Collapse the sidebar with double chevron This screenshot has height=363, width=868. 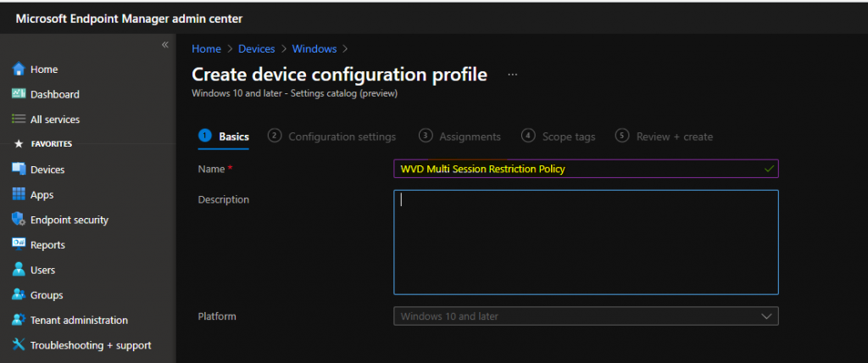click(165, 45)
